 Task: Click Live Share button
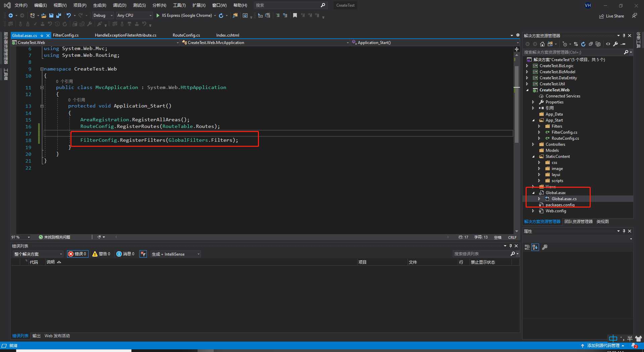click(612, 16)
